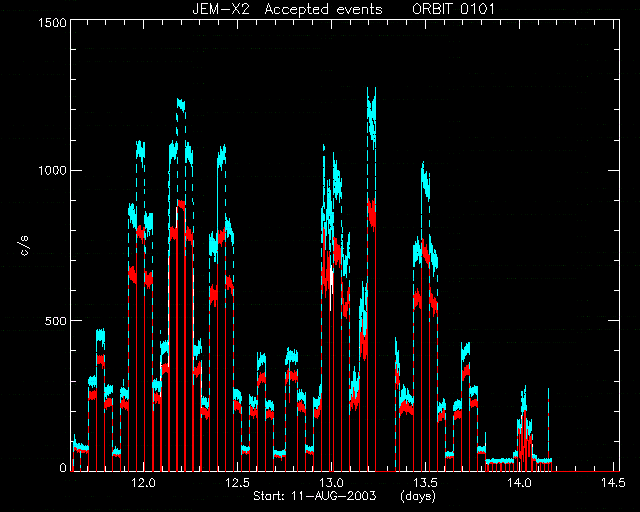This screenshot has width=640, height=512.
Task: Click the '(days)' unit label
Action: 418,496
